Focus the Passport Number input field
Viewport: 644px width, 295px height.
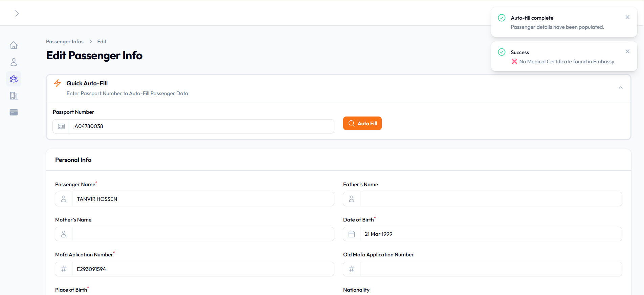pos(202,126)
